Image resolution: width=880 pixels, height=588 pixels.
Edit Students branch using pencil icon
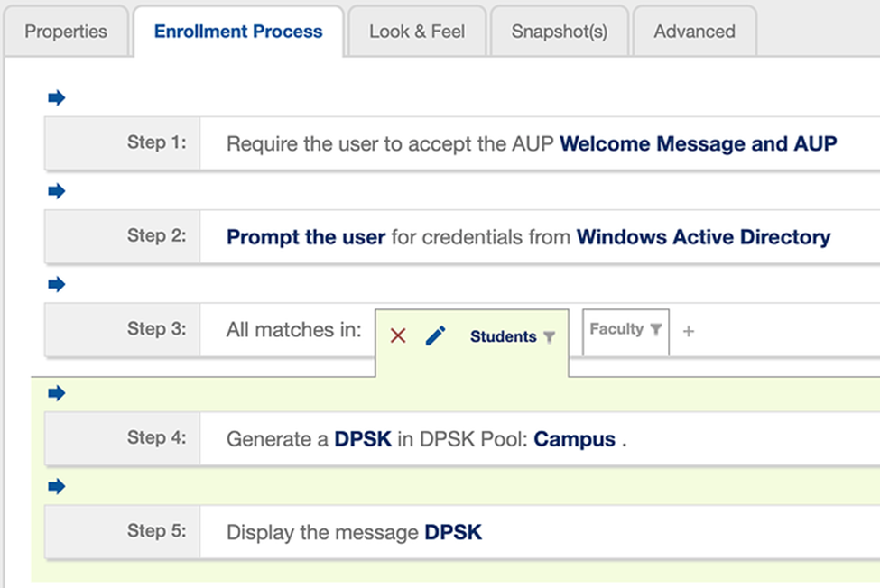click(436, 336)
